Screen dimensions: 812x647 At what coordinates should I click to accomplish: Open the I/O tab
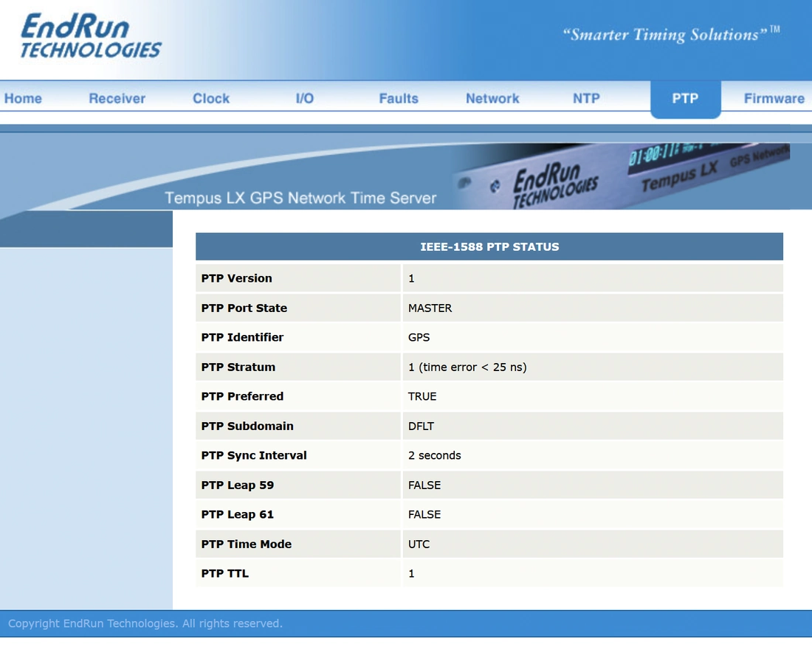[x=304, y=98]
